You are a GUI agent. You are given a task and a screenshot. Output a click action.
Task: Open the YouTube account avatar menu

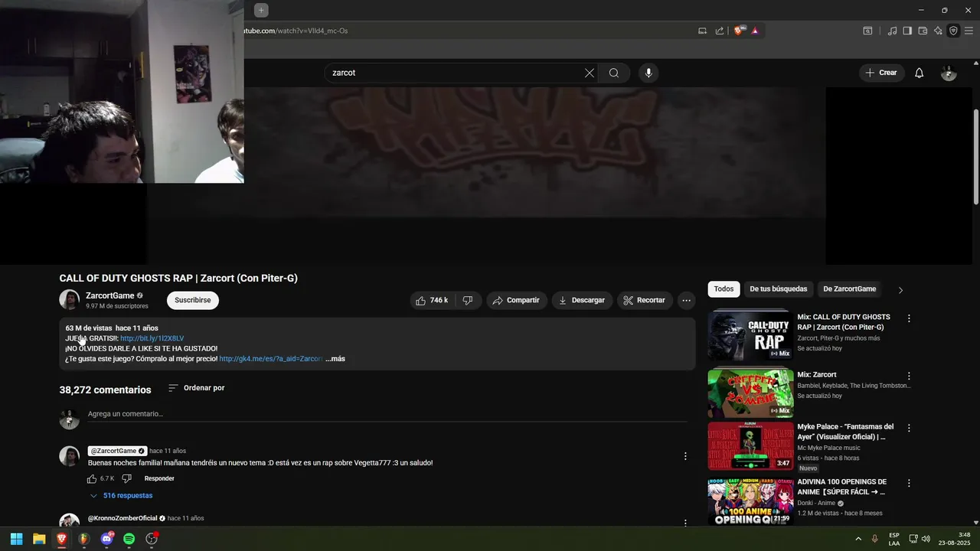949,73
